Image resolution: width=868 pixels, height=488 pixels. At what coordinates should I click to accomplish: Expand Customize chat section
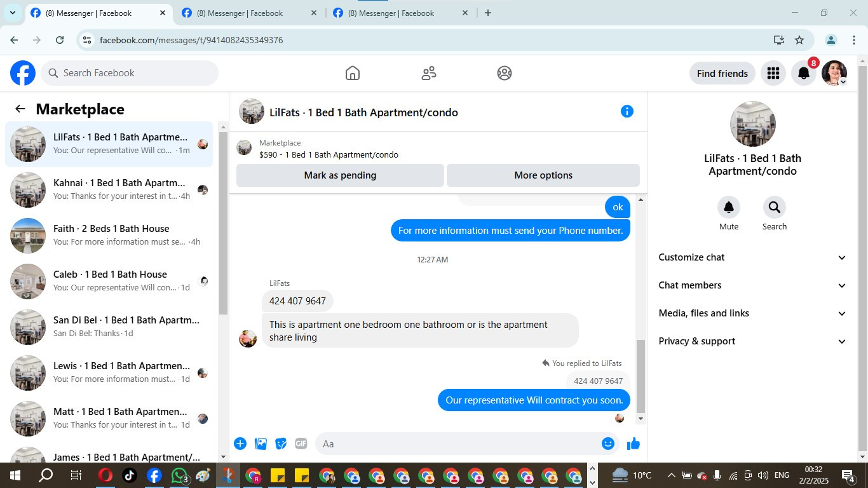coord(752,257)
